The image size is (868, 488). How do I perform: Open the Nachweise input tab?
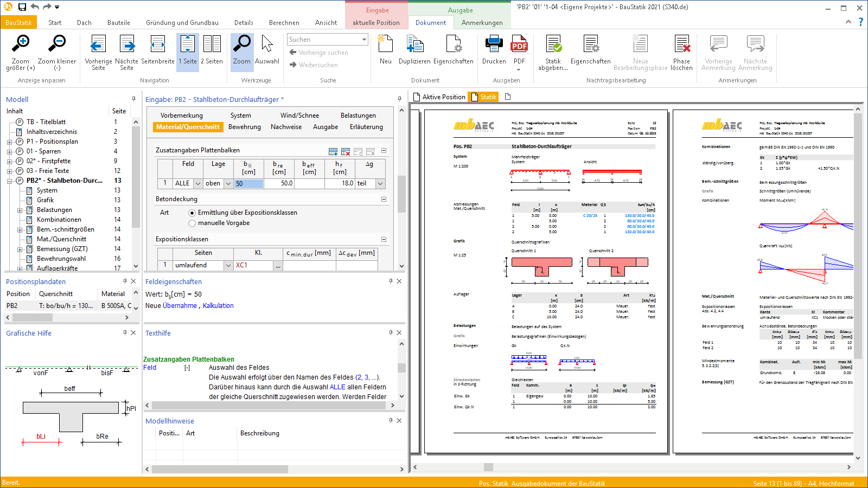point(286,127)
